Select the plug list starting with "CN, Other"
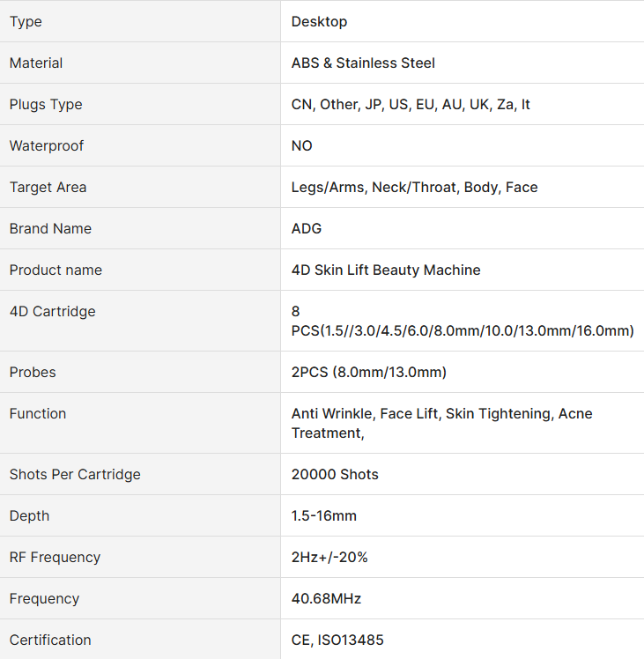 pyautogui.click(x=411, y=104)
